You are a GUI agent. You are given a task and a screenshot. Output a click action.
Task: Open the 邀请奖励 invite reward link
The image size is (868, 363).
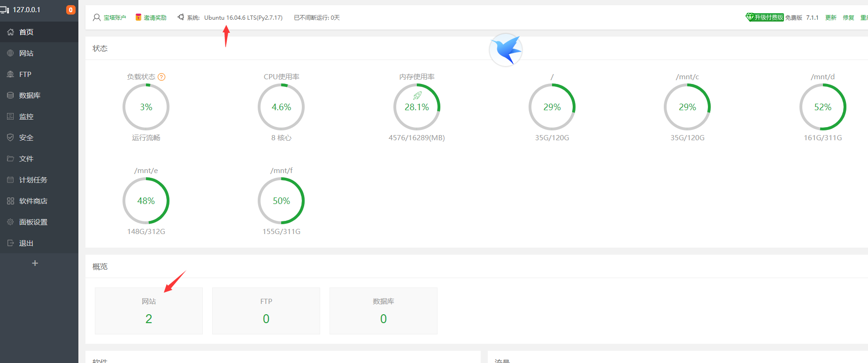click(x=155, y=18)
